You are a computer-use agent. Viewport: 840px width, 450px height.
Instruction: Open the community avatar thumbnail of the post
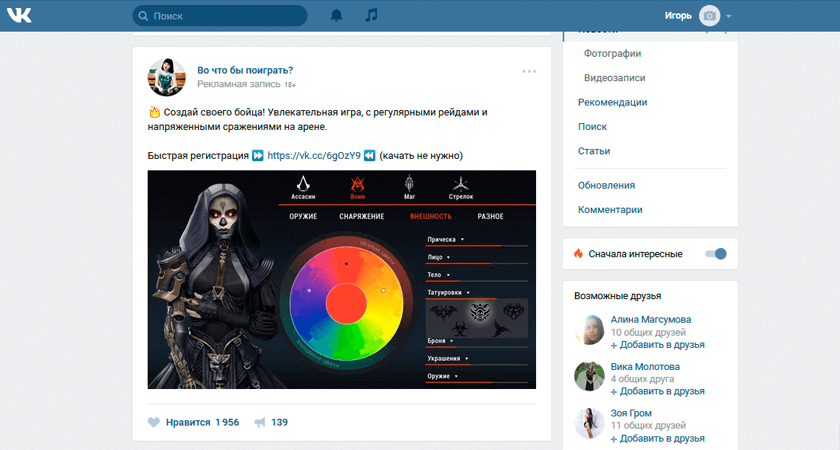pos(167,77)
